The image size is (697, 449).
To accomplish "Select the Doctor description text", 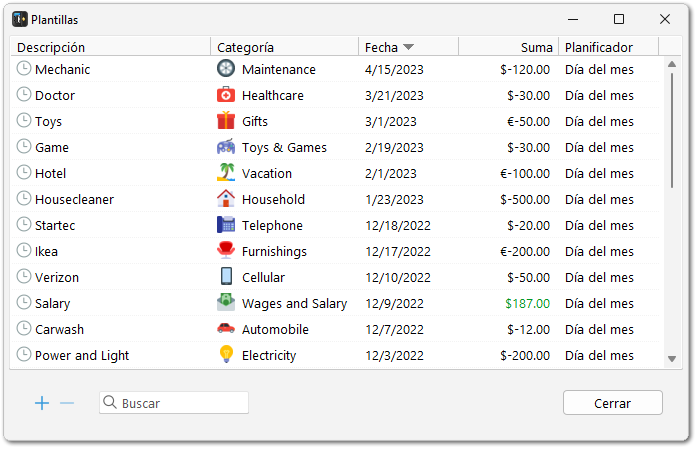I will pos(55,95).
